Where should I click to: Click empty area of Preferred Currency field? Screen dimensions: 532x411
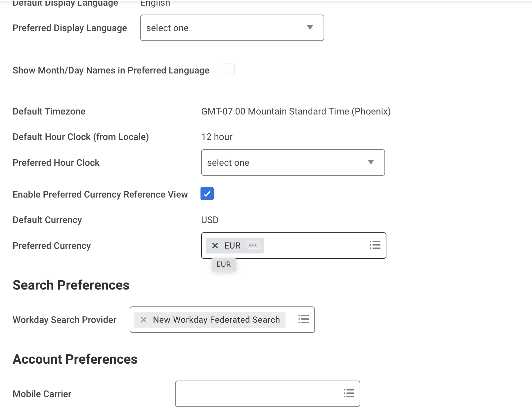pyautogui.click(x=314, y=246)
